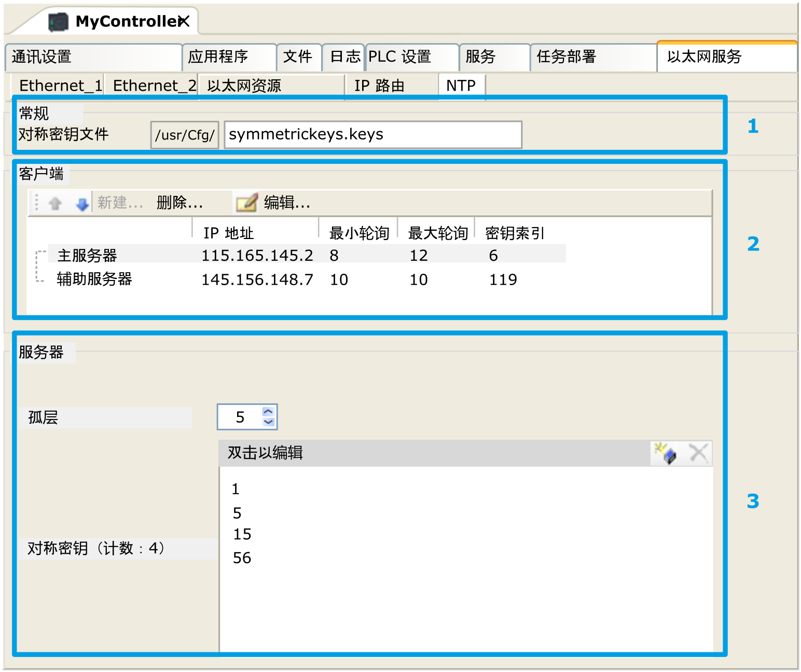Open the 任务部署 tab
The height and width of the screenshot is (672, 801).
pyautogui.click(x=566, y=57)
